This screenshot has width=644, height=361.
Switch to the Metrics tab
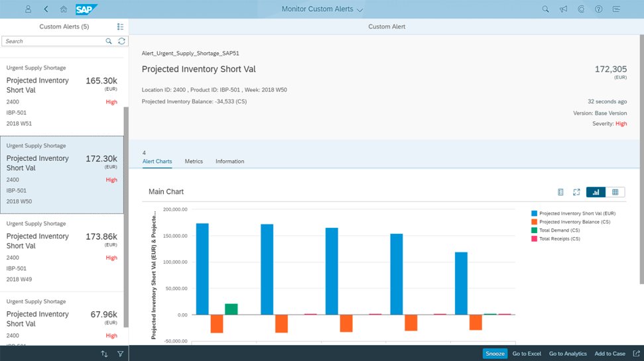tap(194, 161)
